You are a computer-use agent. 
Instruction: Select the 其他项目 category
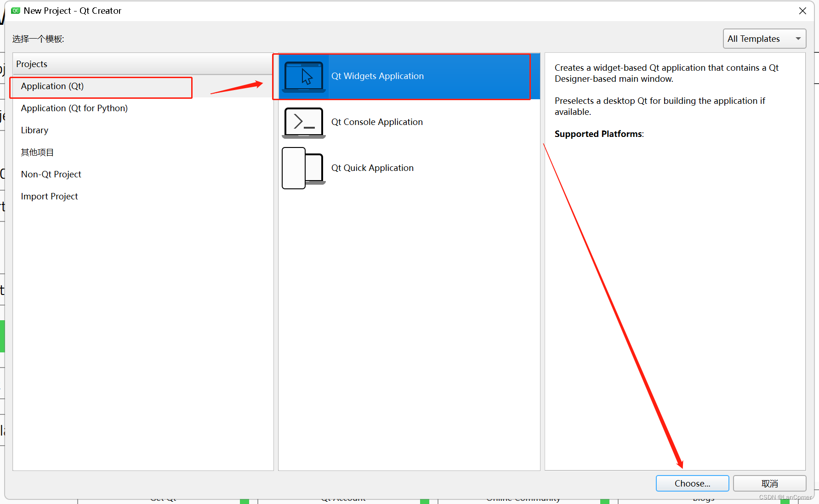click(142, 153)
